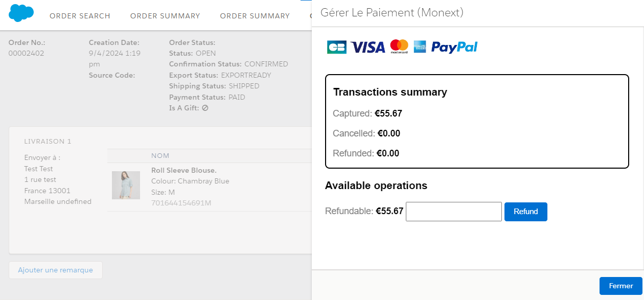Focus the refund amount input field
644x300 pixels.
454,212
